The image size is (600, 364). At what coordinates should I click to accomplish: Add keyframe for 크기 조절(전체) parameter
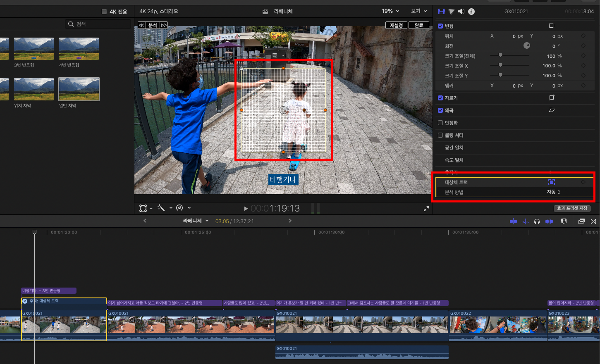[x=583, y=56]
